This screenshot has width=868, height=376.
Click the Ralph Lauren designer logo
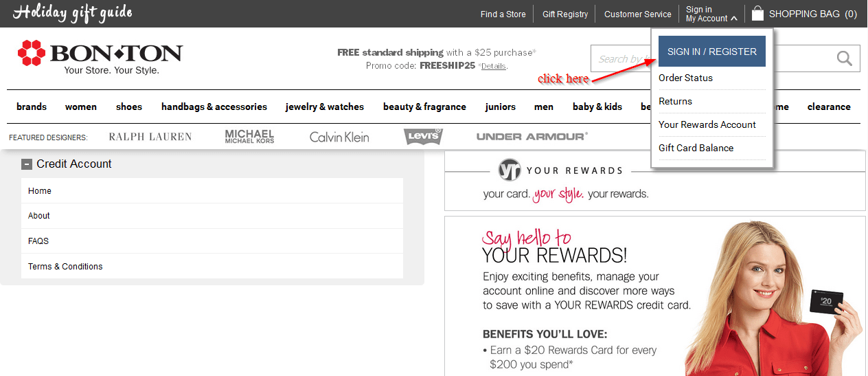pos(150,137)
